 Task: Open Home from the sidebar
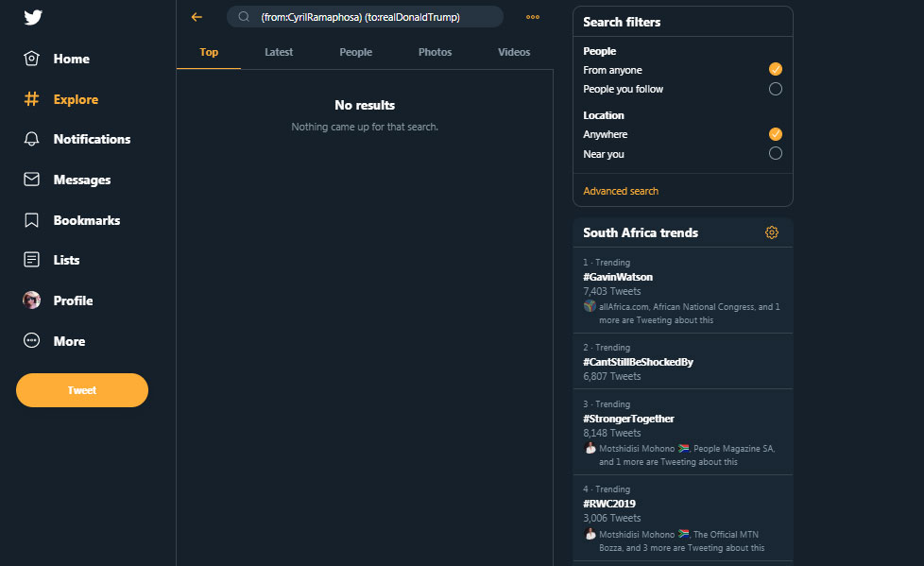pyautogui.click(x=57, y=59)
